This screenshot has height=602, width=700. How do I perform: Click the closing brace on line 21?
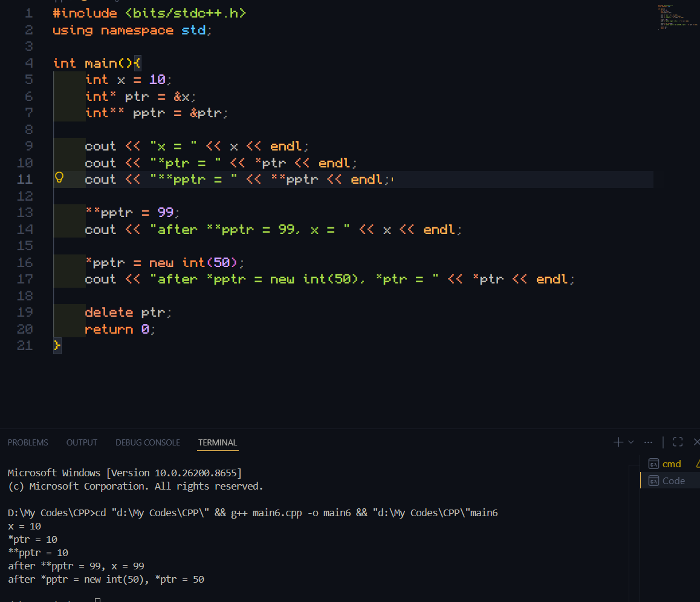pyautogui.click(x=57, y=346)
